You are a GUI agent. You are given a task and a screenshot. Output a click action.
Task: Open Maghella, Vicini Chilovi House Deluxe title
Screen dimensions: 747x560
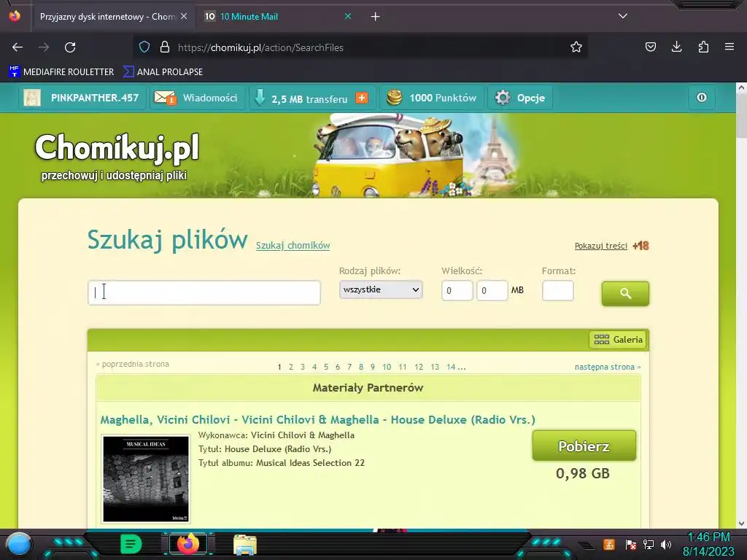click(318, 419)
